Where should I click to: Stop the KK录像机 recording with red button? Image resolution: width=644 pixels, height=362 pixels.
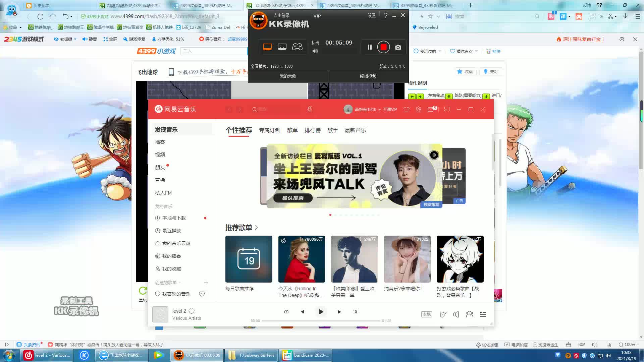pos(383,47)
